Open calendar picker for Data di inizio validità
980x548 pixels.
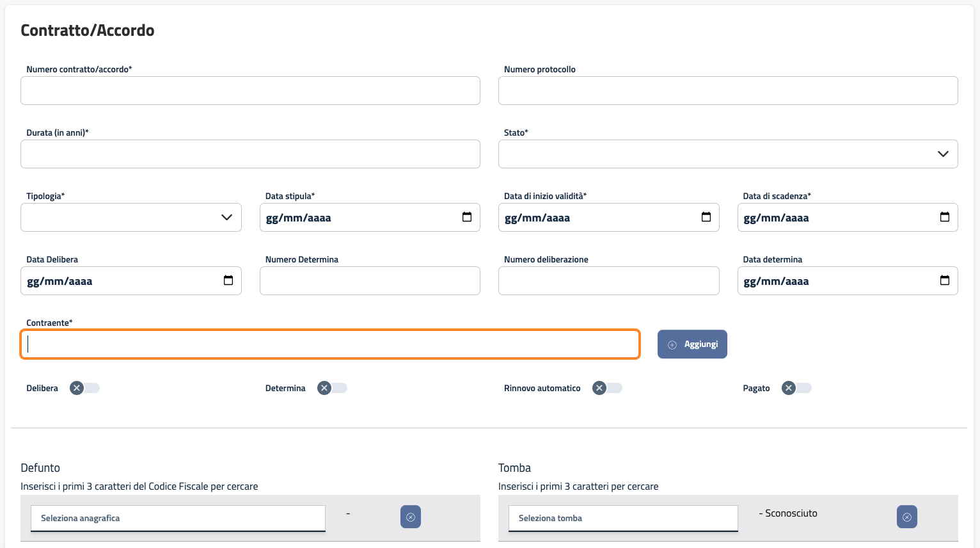pyautogui.click(x=706, y=217)
